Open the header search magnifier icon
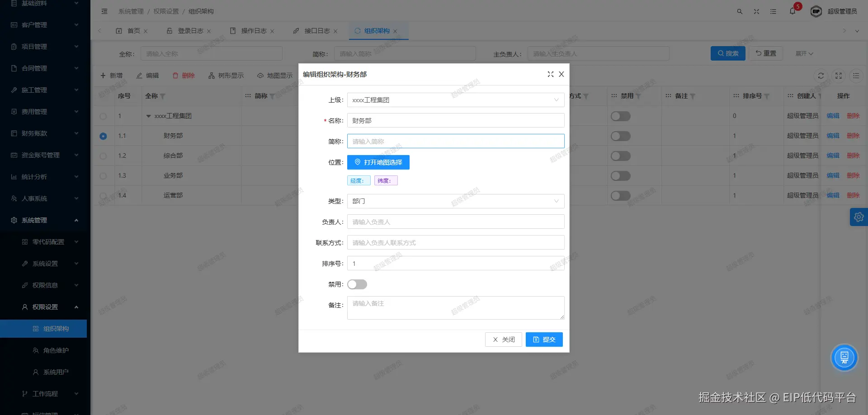 coord(740,11)
